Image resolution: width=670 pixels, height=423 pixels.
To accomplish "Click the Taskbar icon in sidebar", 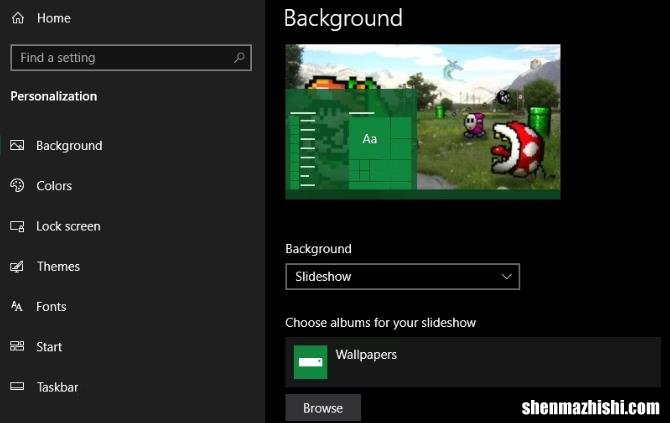I will click(17, 387).
